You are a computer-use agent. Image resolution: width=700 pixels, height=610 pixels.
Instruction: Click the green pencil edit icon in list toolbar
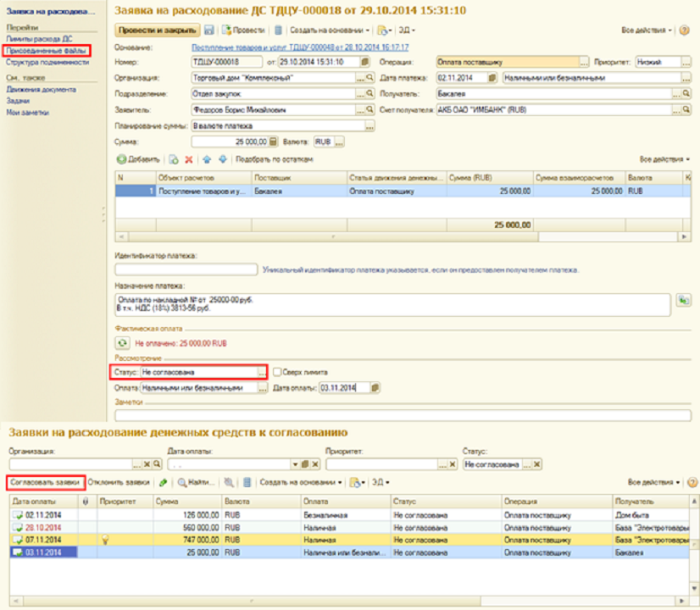click(164, 482)
